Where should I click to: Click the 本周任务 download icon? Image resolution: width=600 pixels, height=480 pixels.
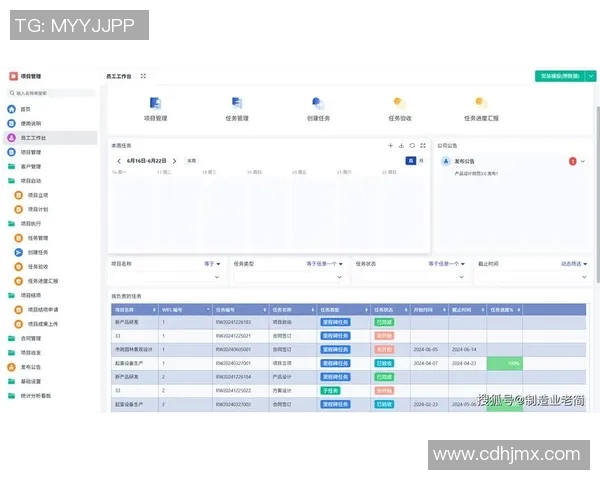[401, 145]
